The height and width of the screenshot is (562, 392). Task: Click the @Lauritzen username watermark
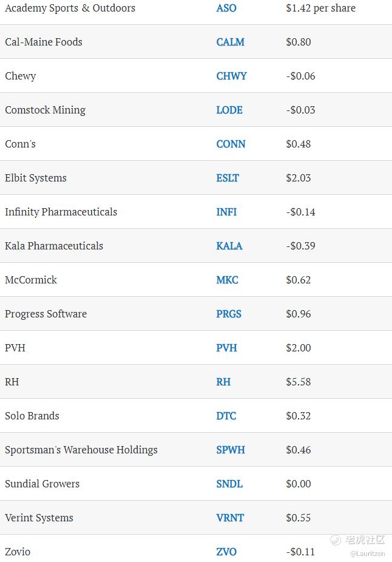tap(367, 554)
